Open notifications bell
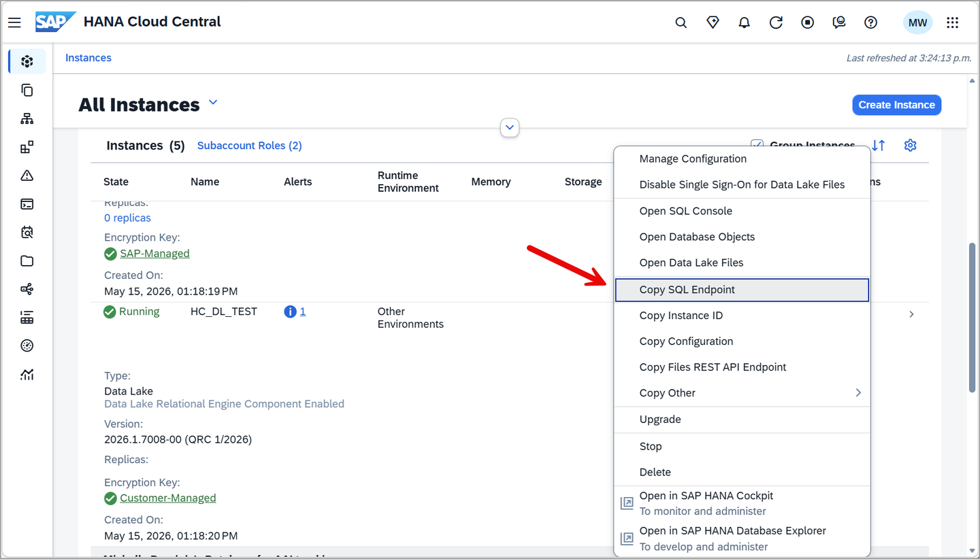Image resolution: width=980 pixels, height=559 pixels. tap(744, 22)
